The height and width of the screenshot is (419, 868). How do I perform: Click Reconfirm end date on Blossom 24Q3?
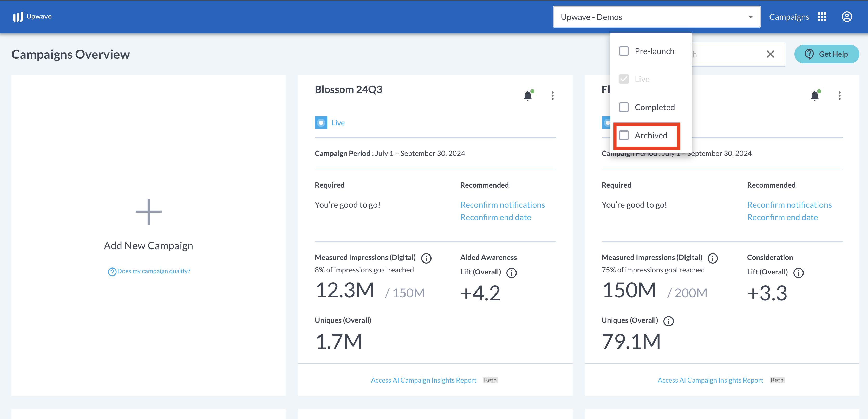496,218
